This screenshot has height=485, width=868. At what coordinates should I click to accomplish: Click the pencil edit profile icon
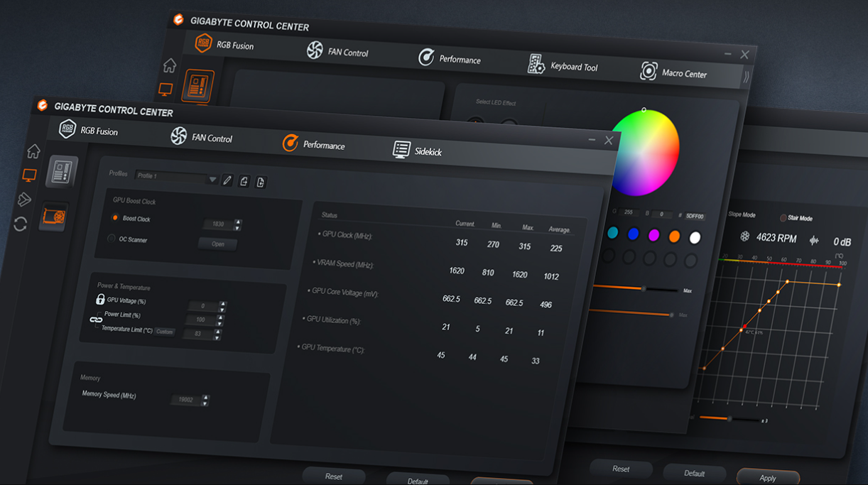[x=227, y=181]
